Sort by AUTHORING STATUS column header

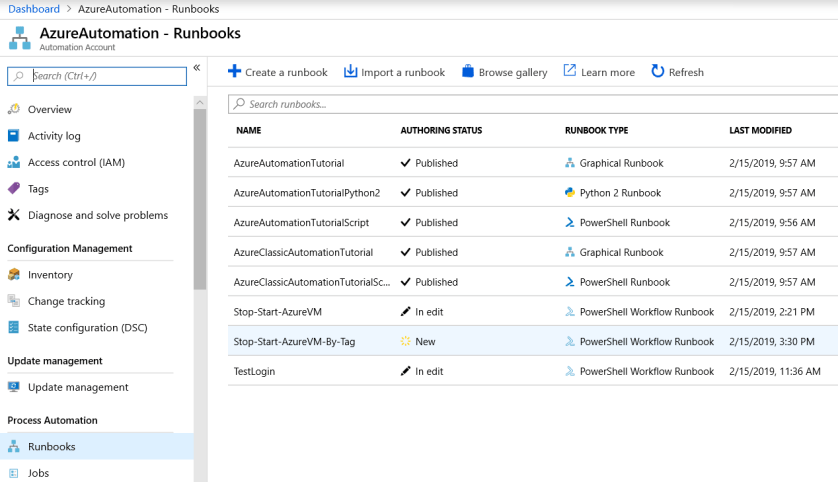(441, 131)
